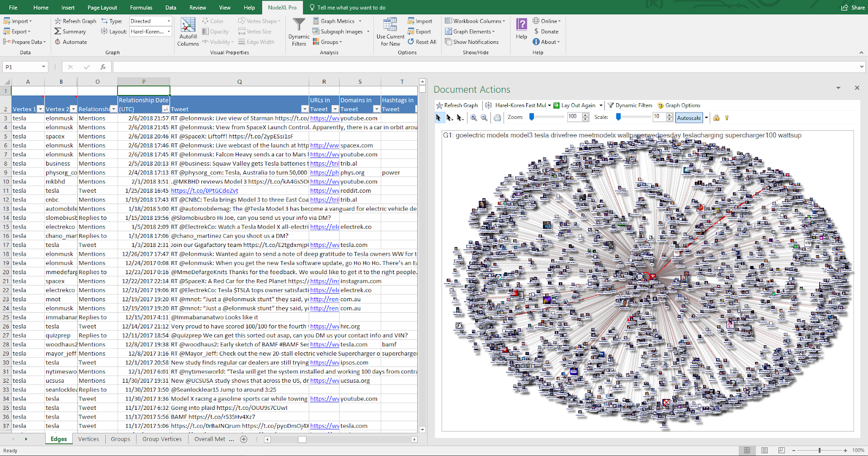Increase the Scale value spinner
This screenshot has width=868, height=456.
[669, 115]
